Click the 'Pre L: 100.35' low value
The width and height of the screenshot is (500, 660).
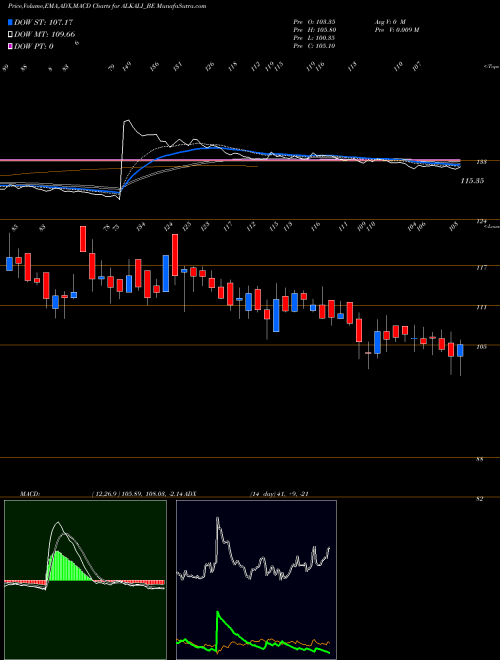pos(314,38)
